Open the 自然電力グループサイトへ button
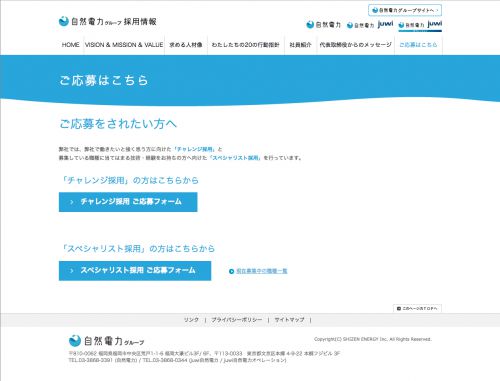500x381 pixels. pos(405,10)
